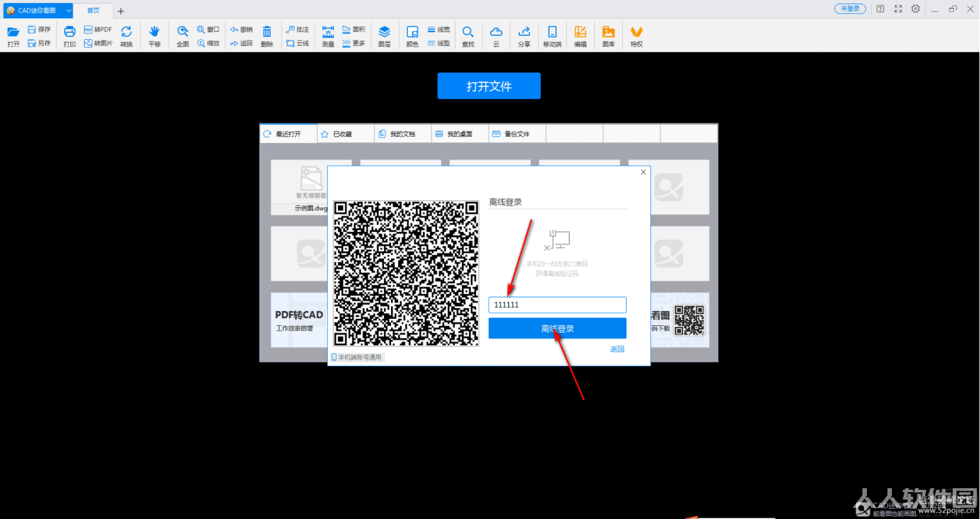The image size is (980, 519).
Task: Click the 删除 delete trash icon
Action: click(x=267, y=36)
